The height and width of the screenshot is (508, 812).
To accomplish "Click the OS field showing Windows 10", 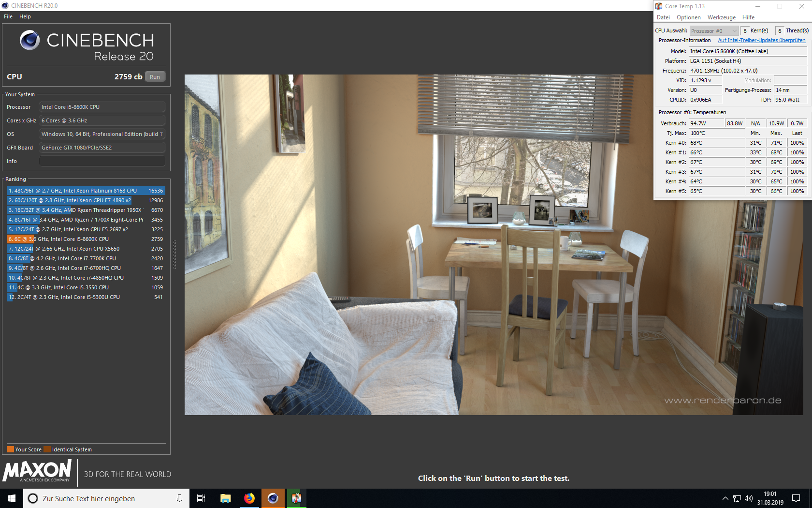I will coord(102,134).
